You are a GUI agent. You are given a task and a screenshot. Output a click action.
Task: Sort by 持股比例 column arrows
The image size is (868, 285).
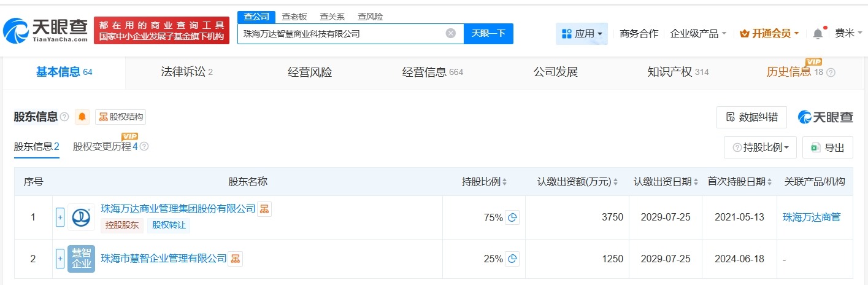point(505,182)
